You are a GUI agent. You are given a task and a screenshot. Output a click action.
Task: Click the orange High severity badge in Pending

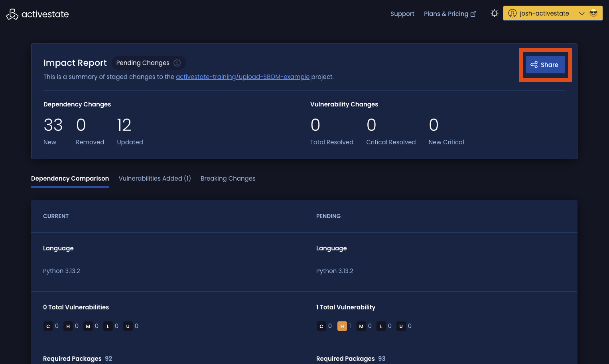(x=342, y=326)
